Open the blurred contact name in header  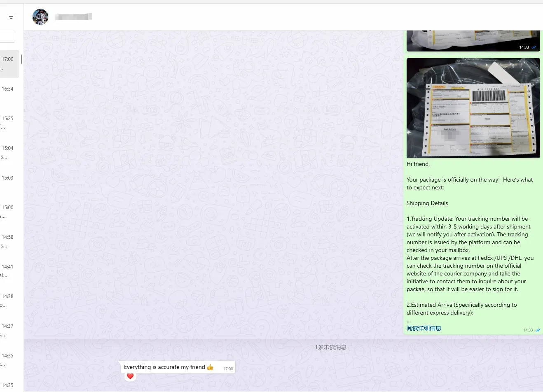(x=73, y=17)
